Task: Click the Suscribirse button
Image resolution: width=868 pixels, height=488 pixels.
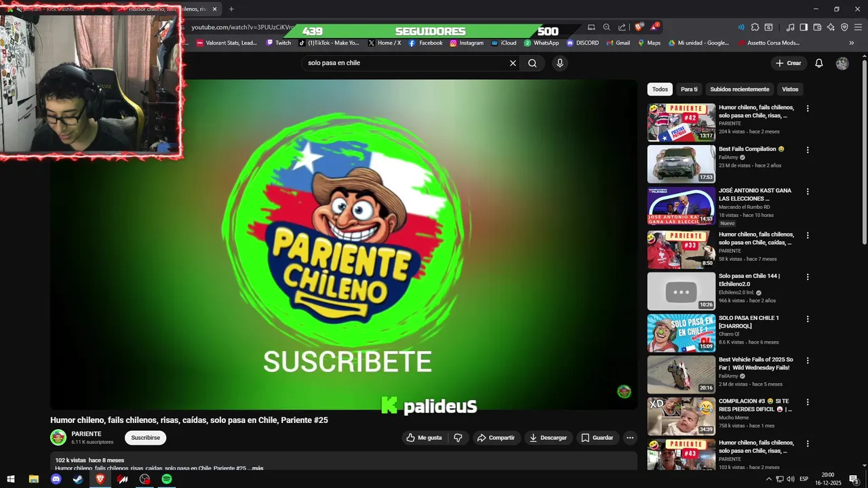Action: pyautogui.click(x=145, y=438)
